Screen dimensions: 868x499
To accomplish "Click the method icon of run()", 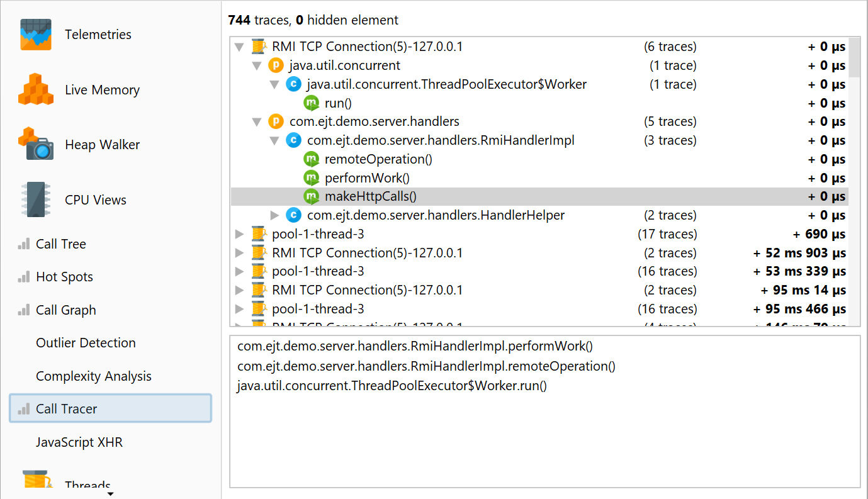I will click(x=311, y=103).
